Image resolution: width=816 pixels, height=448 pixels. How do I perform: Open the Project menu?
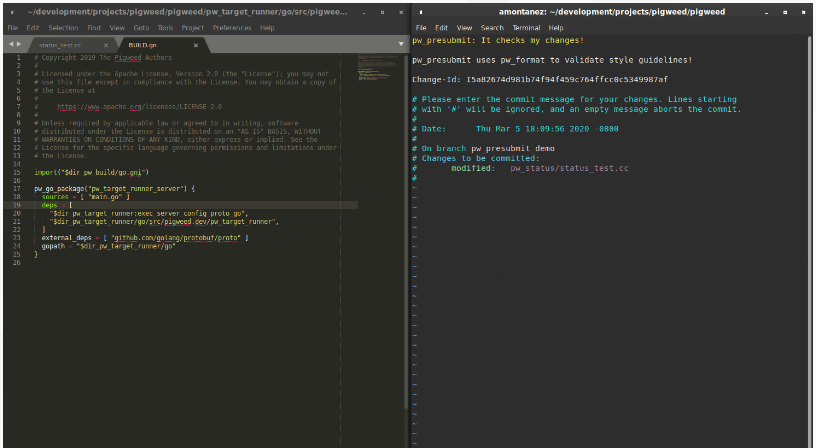[x=193, y=28]
